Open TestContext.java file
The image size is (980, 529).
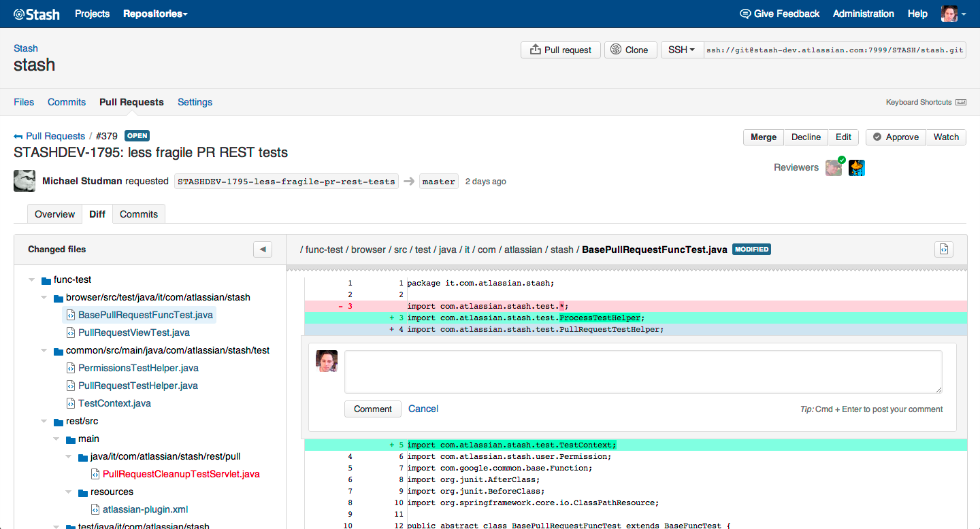coord(114,403)
